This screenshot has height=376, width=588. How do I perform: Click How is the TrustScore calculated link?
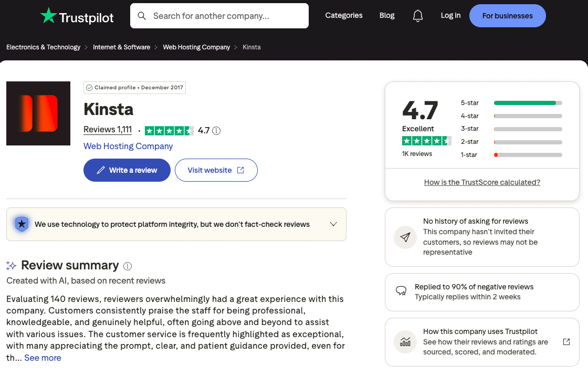coord(482,182)
